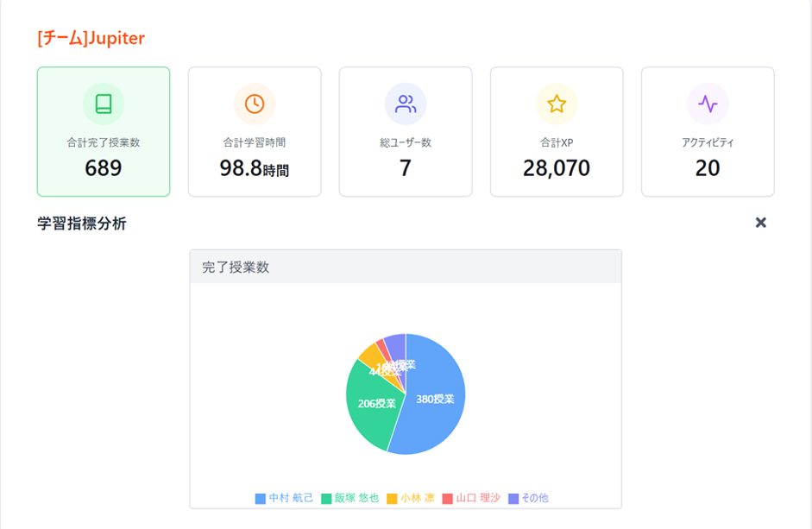Toggle purple legend swatch for その他

point(513,499)
